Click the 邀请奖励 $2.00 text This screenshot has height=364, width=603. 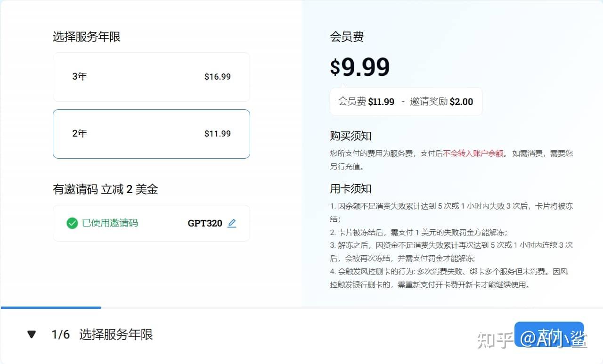(x=442, y=102)
